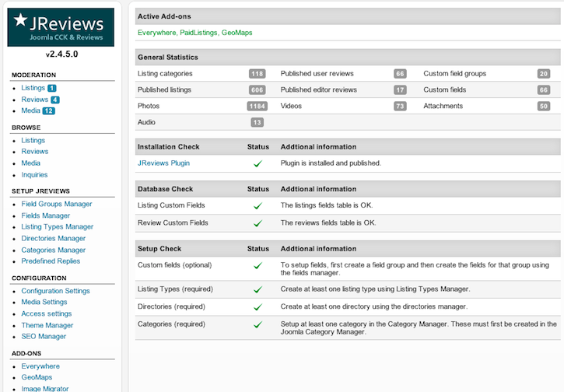Go to Configuration Settings
Screen dimensions: 564x392
55,291
